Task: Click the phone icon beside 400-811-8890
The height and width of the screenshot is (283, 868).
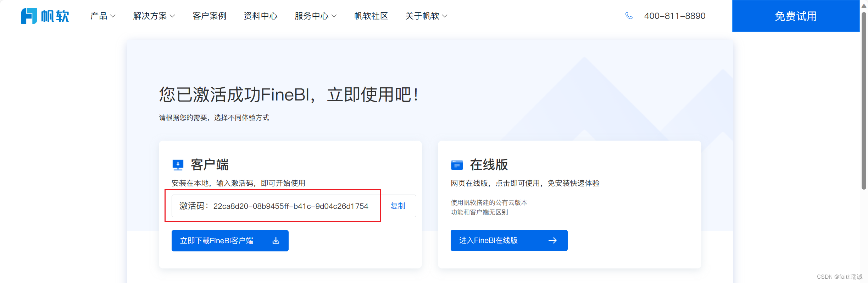Action: pyautogui.click(x=629, y=16)
